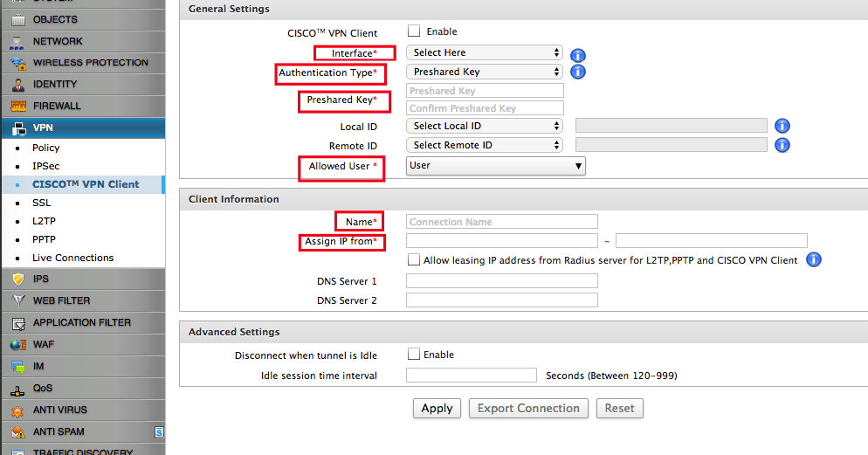Viewport: 868px width, 455px height.
Task: Click the Apply button
Action: [437, 409]
